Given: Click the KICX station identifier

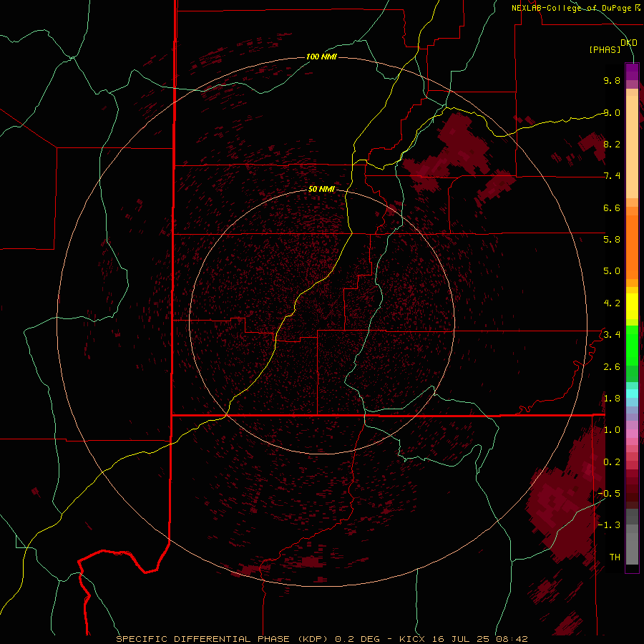Looking at the screenshot, I should click(x=413, y=639).
